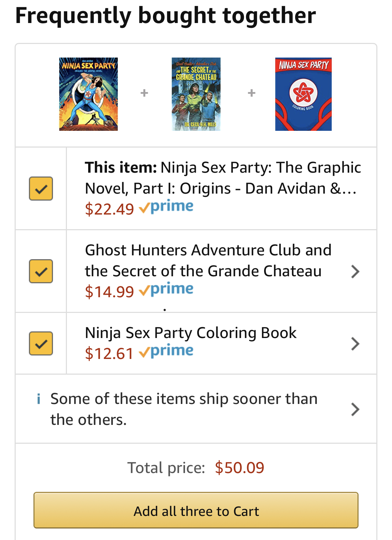Click the plus sign before the coloring book
Viewport: 392px width, 540px height.
(x=252, y=93)
